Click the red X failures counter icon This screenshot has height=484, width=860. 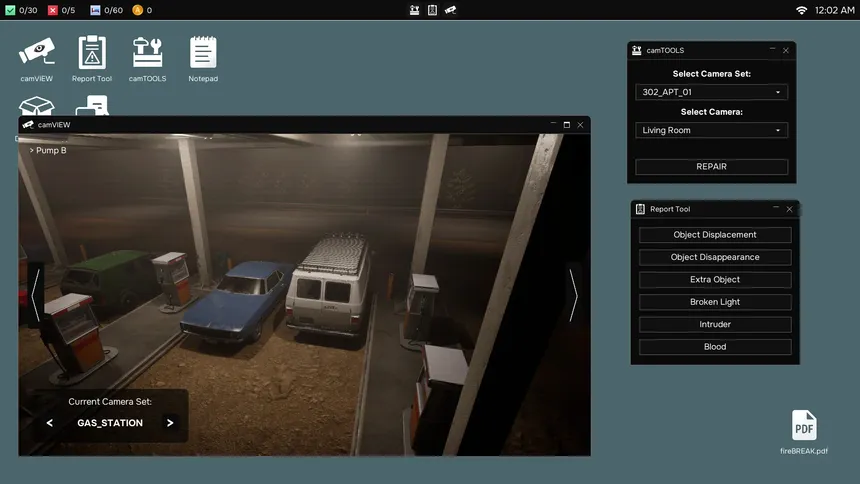[53, 10]
